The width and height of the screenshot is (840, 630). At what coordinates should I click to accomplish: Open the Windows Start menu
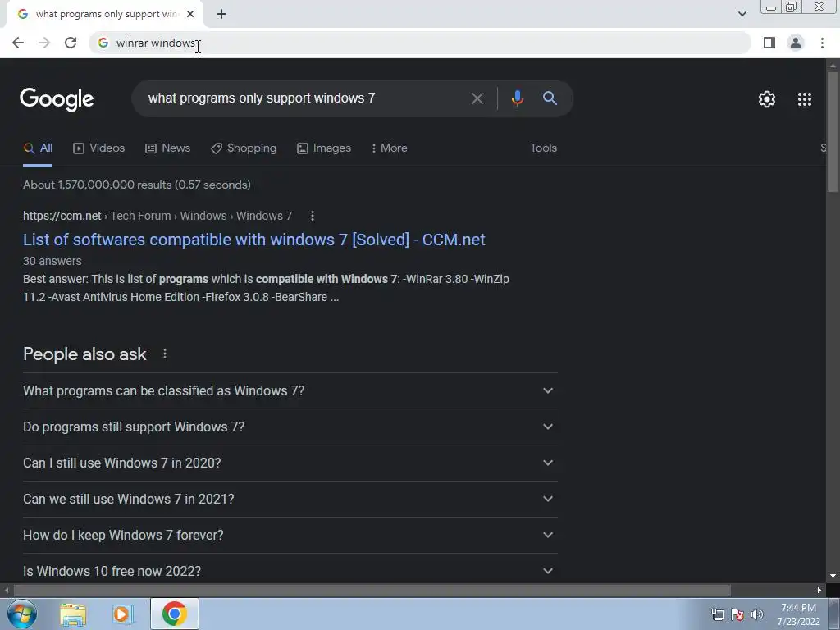(21, 614)
